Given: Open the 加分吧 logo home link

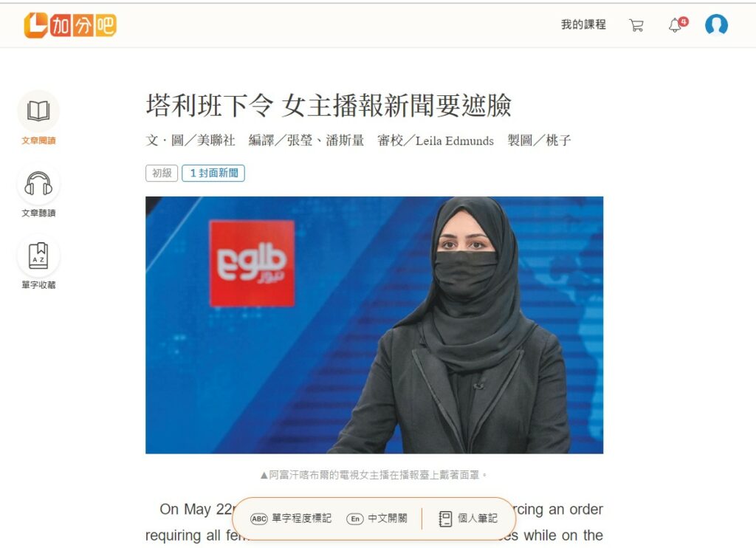Looking at the screenshot, I should tap(70, 25).
